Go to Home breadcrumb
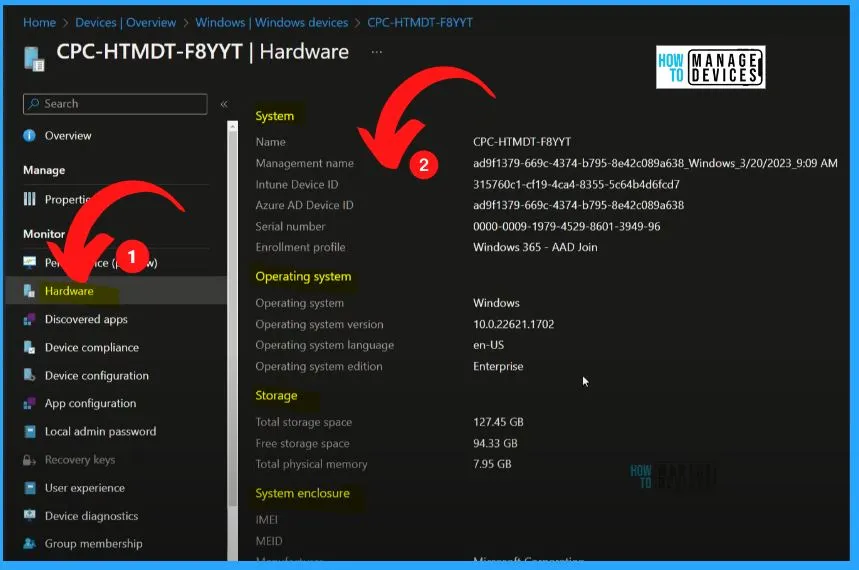The width and height of the screenshot is (859, 570). (39, 22)
